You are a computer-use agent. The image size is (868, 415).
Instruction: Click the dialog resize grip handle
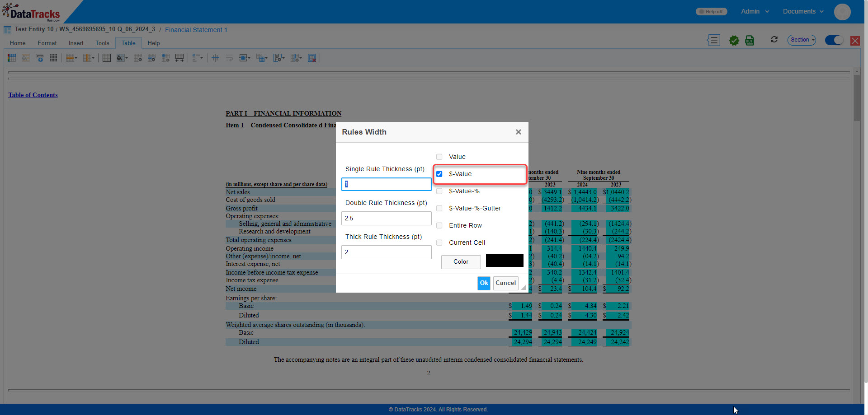pyautogui.click(x=523, y=287)
